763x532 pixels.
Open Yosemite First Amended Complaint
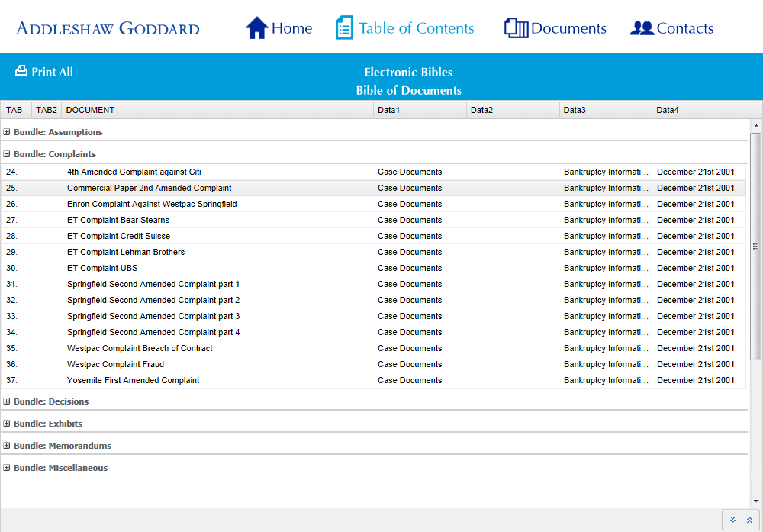(x=134, y=381)
